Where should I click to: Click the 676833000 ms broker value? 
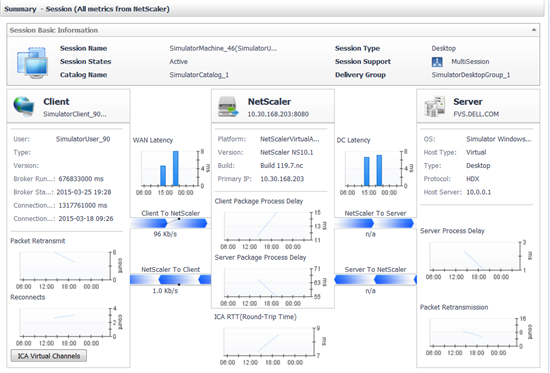[x=81, y=179]
